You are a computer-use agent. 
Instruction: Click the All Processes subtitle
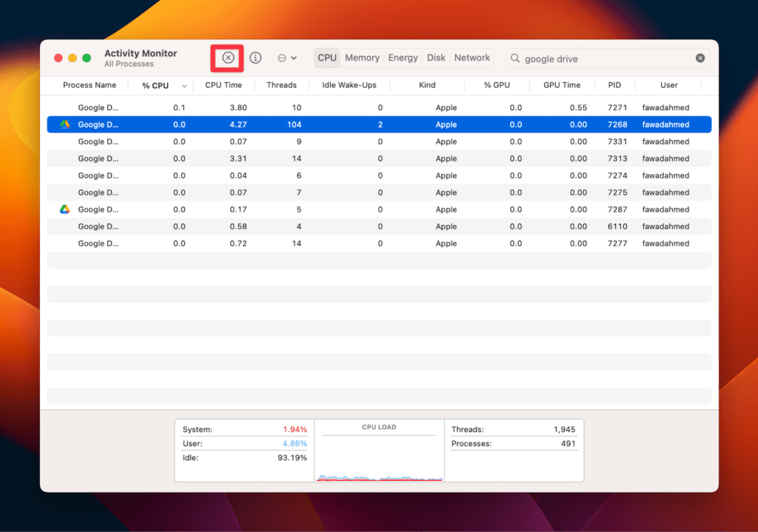click(x=129, y=64)
